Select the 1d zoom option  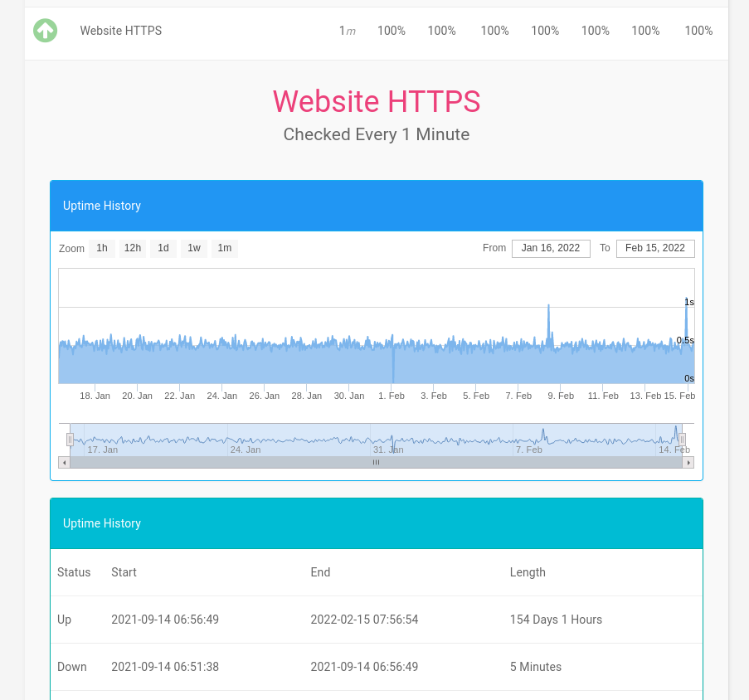(163, 248)
